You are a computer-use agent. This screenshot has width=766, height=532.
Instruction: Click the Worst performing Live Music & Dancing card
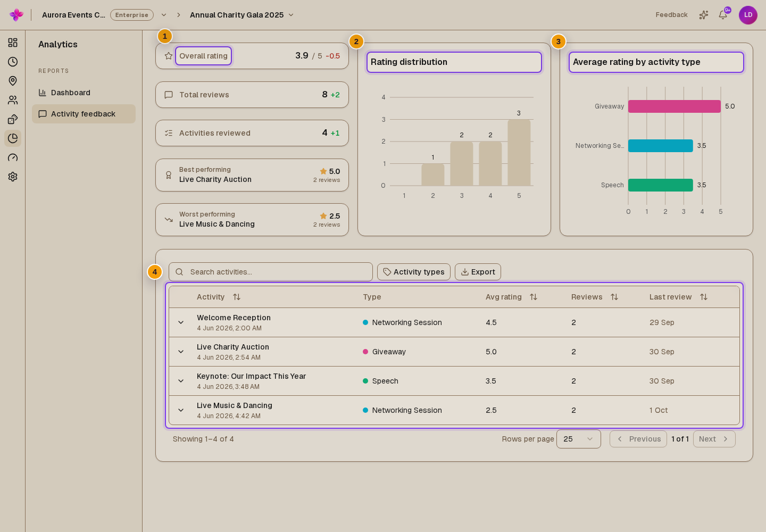[x=252, y=220]
